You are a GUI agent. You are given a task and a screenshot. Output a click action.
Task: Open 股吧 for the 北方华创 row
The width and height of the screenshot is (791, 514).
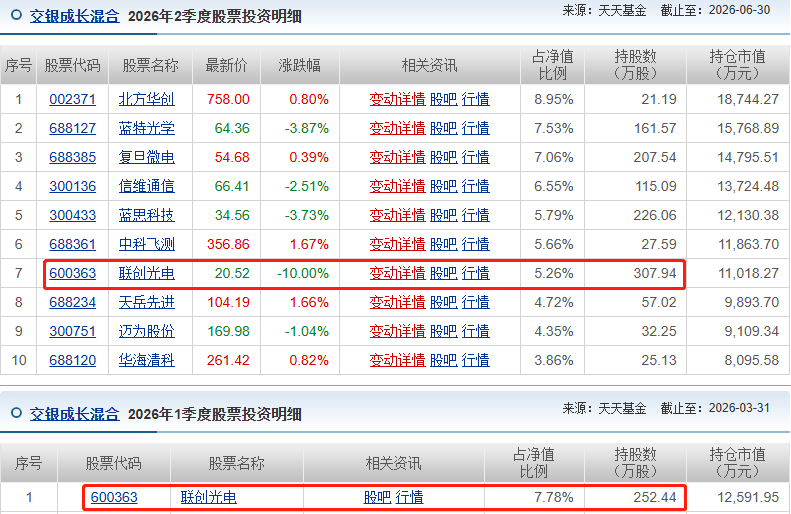coord(444,99)
